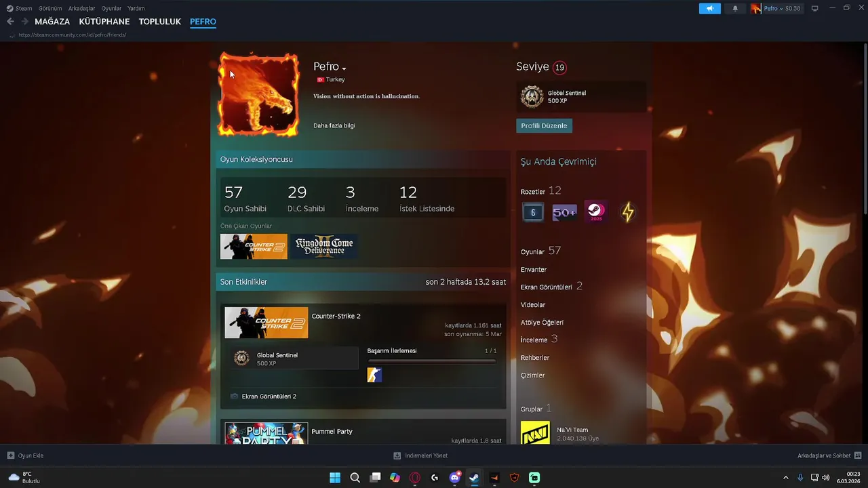Open the notifications bell

click(x=735, y=9)
